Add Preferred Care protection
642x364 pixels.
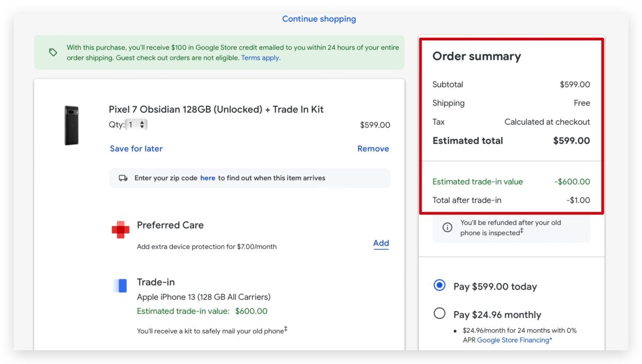(381, 243)
